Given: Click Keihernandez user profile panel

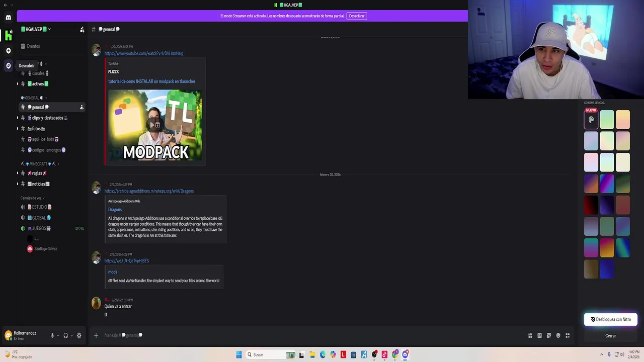Looking at the screenshot, I should pyautogui.click(x=25, y=335).
